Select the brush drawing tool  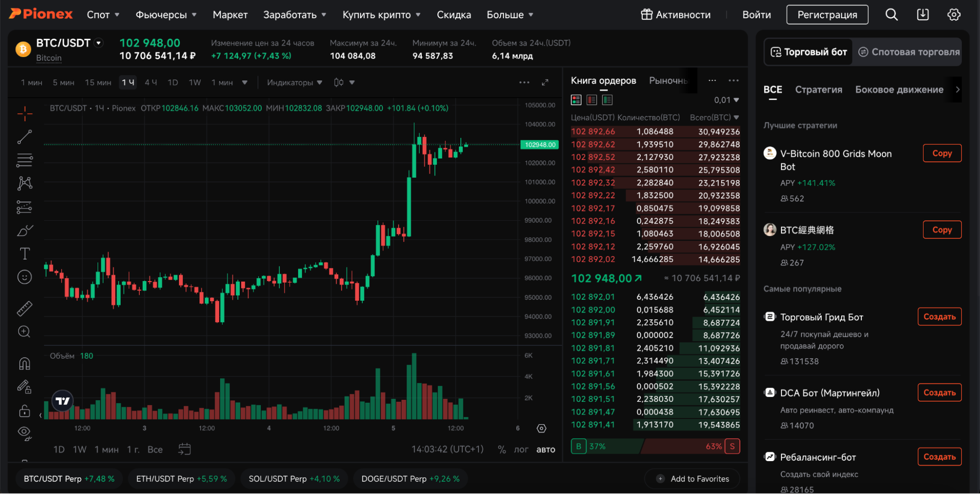pyautogui.click(x=25, y=231)
